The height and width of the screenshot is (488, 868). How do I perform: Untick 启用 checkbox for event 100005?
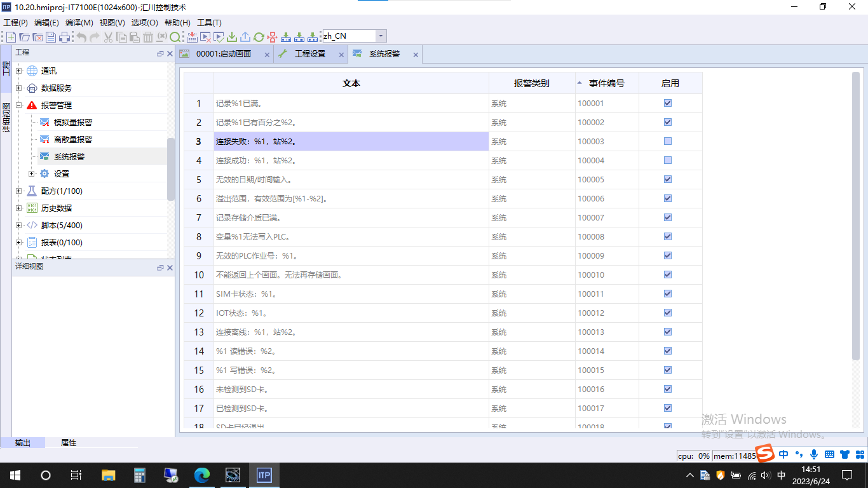click(668, 179)
